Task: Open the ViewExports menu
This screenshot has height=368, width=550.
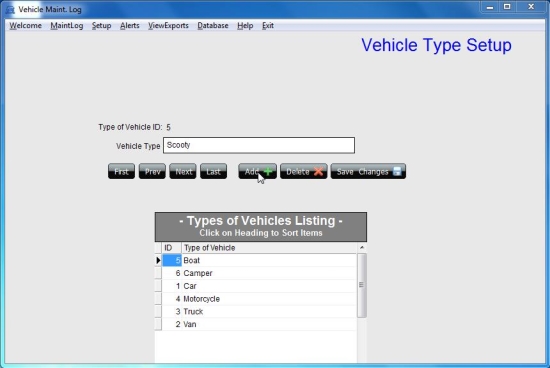Action: pyautogui.click(x=168, y=26)
